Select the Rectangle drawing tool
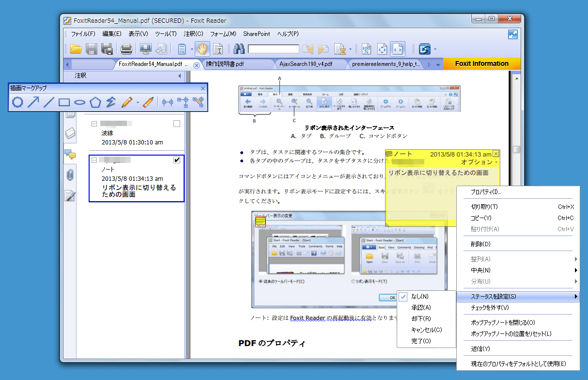This screenshot has height=380, width=588. [x=64, y=102]
